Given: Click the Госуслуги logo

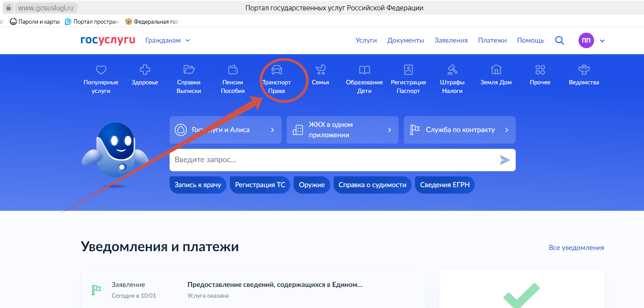Looking at the screenshot, I should [108, 40].
